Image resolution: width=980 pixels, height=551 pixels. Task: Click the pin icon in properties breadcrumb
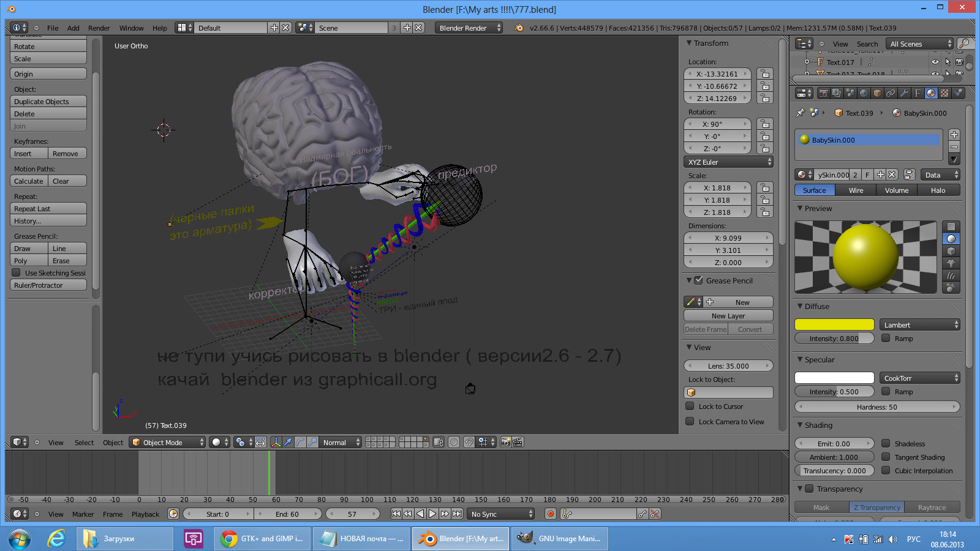[x=800, y=113]
